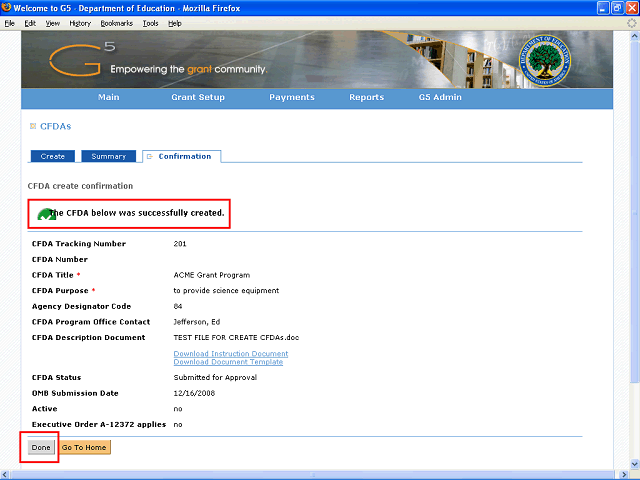
Task: Click 'Jefferson, Ed' contact value
Action: (197, 322)
